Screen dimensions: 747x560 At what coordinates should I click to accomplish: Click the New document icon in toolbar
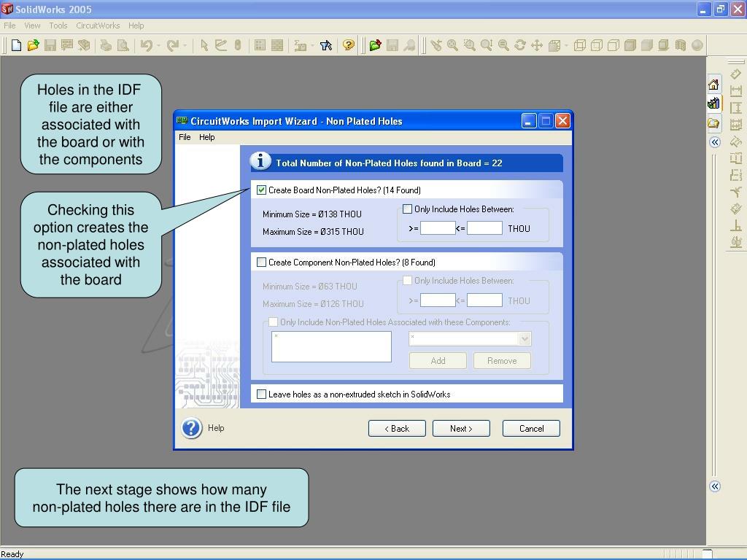(16, 45)
